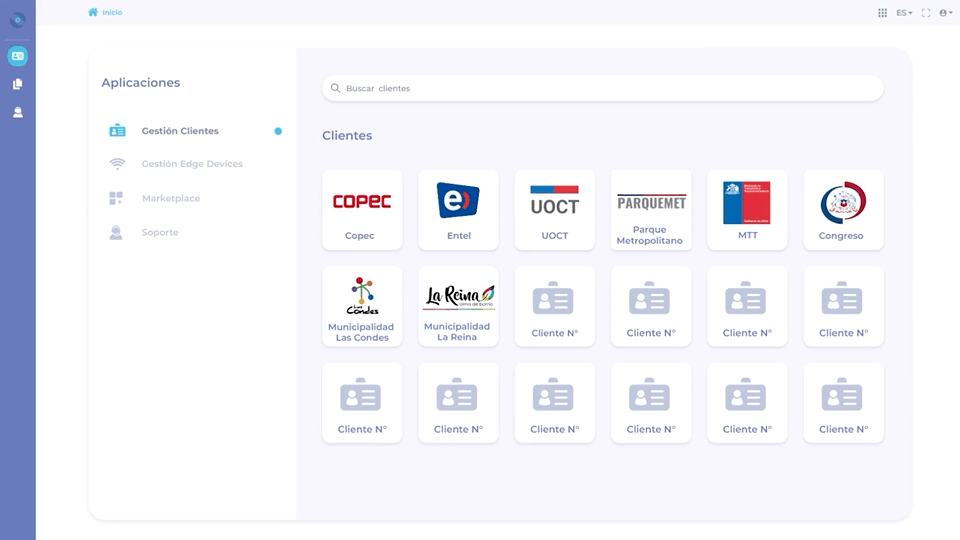
Task: Open the apps grid icon
Action: click(882, 13)
